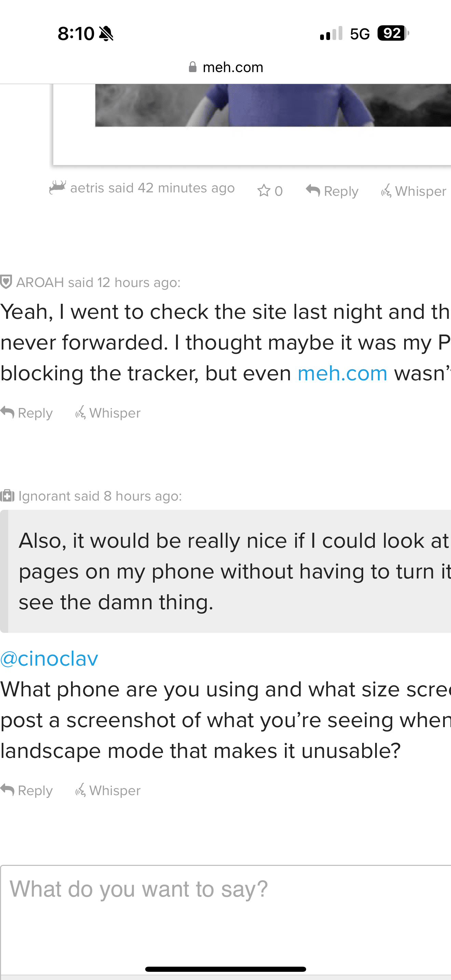Tap the Whisper icon beside aetris's post

pyautogui.click(x=386, y=191)
